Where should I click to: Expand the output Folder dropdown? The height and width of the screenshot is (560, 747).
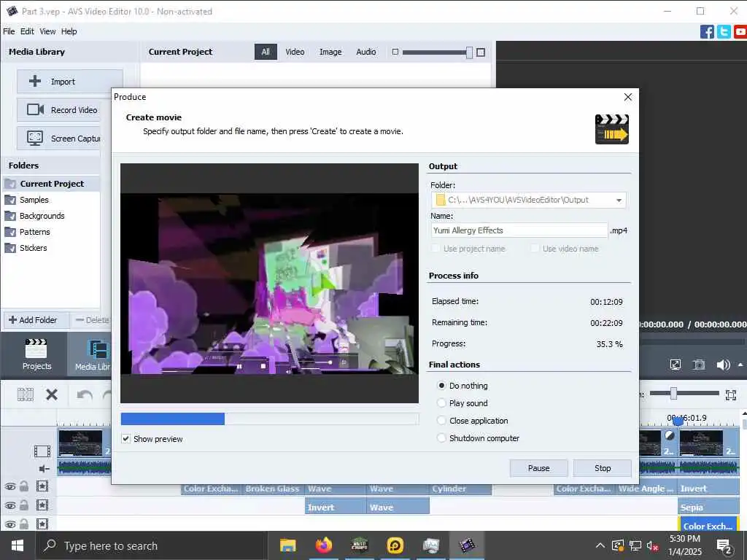click(619, 200)
